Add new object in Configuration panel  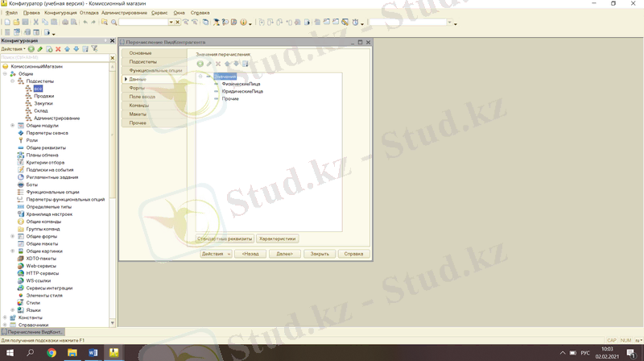31,49
